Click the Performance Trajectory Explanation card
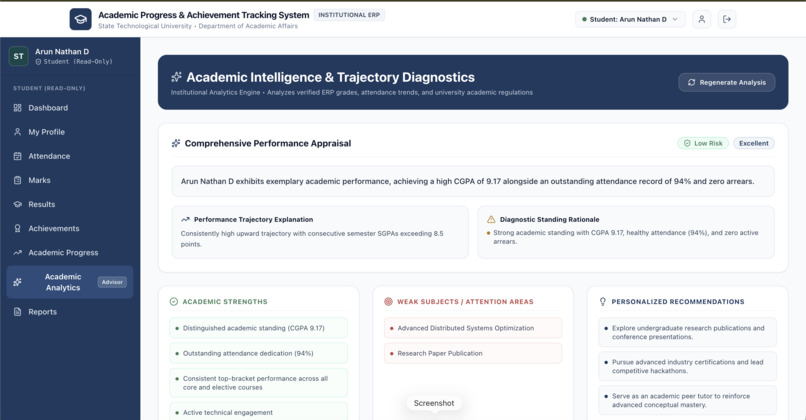Image resolution: width=806 pixels, height=420 pixels. coord(320,232)
